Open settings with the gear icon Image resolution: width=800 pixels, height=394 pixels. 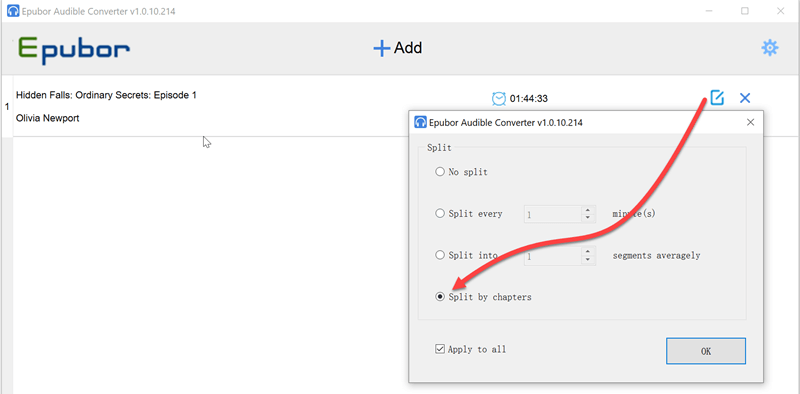pos(770,48)
